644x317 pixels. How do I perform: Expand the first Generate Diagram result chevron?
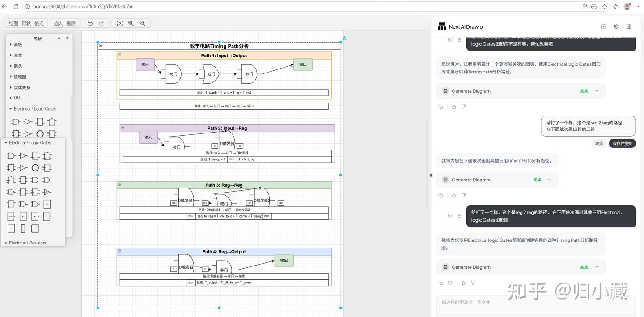coord(597,91)
